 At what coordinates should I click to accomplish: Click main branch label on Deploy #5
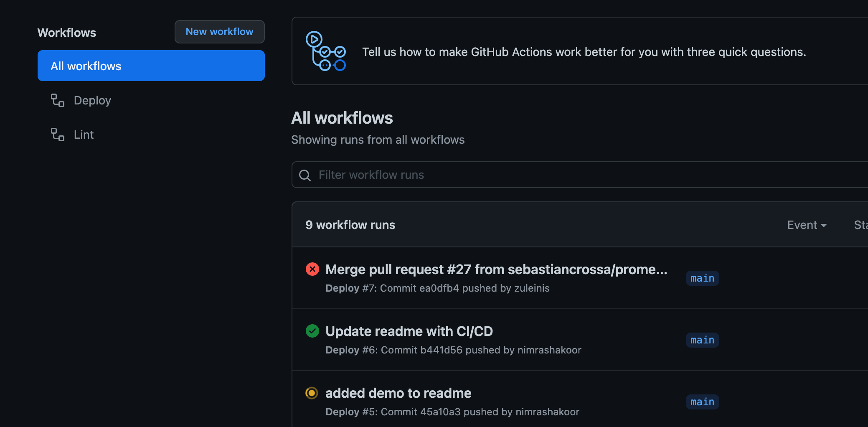[x=702, y=402]
